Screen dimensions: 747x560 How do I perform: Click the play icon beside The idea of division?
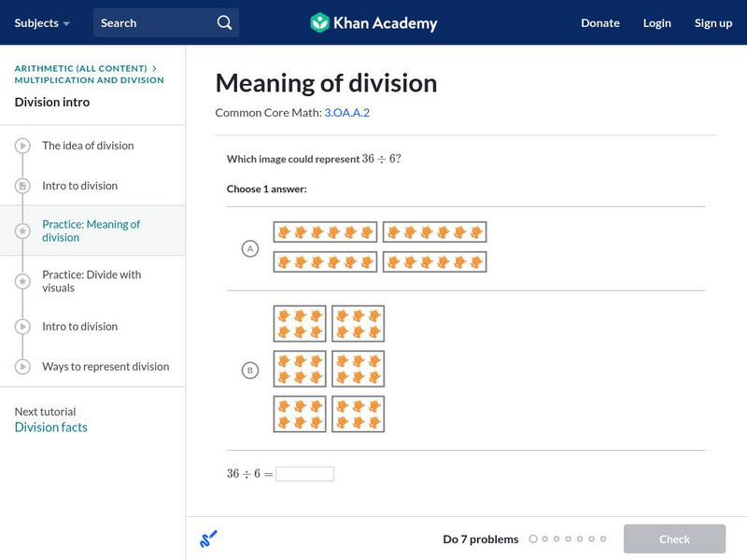coord(23,146)
